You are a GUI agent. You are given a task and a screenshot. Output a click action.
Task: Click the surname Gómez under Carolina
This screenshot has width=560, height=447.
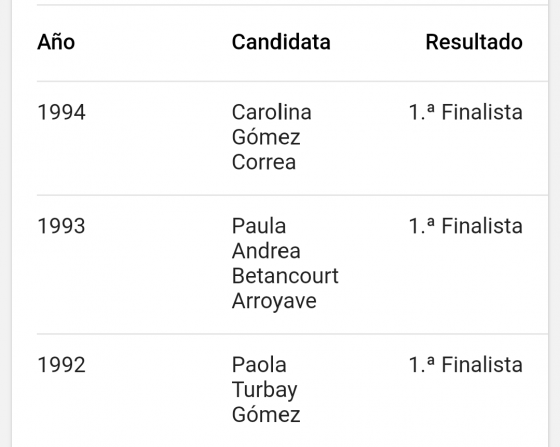tap(266, 137)
